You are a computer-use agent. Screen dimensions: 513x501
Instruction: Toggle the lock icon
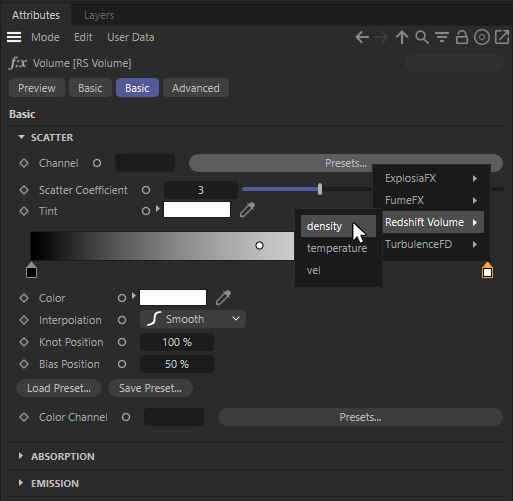462,37
